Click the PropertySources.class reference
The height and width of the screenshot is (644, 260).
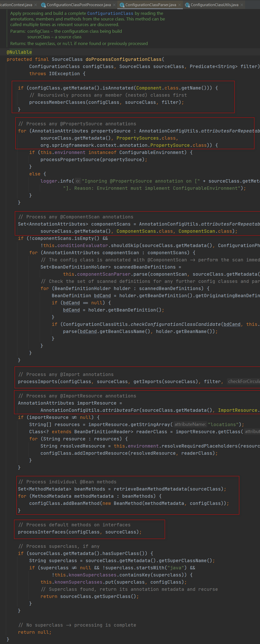click(146, 138)
